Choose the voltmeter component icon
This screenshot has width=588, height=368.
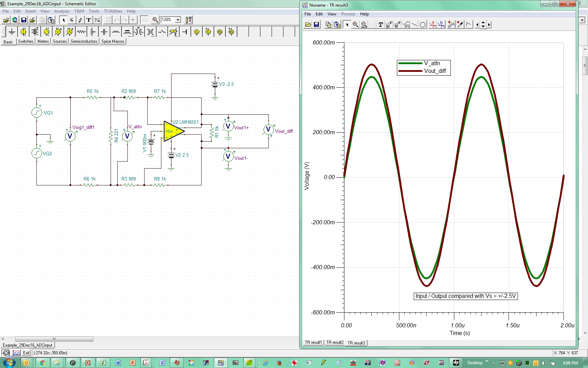(x=58, y=32)
